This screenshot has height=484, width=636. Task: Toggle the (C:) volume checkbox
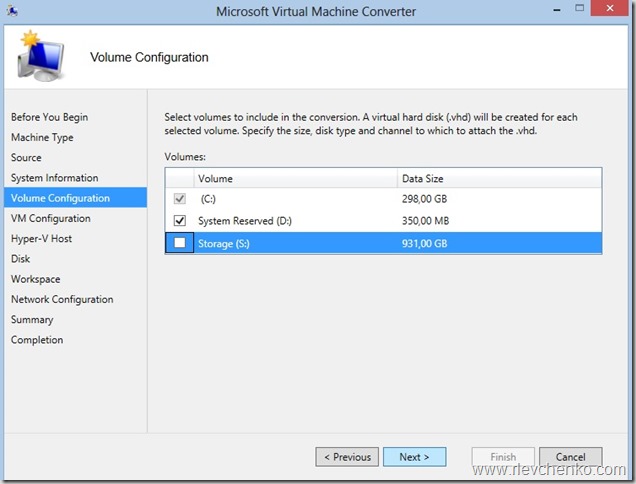click(x=180, y=199)
